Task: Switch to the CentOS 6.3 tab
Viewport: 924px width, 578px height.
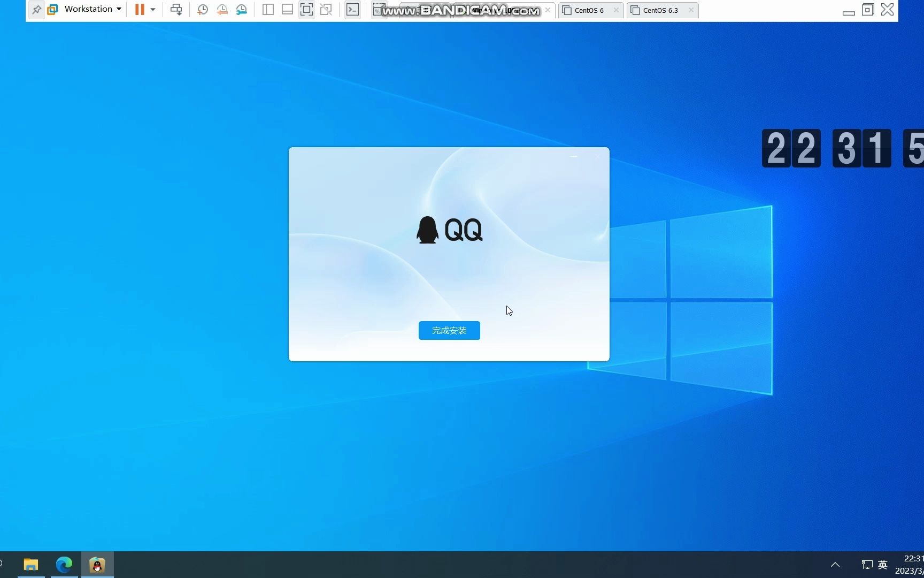Action: pos(660,10)
